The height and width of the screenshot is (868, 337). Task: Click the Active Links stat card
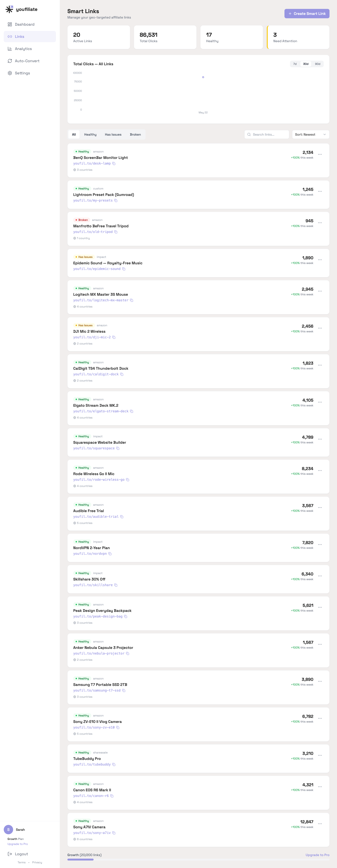tap(99, 37)
